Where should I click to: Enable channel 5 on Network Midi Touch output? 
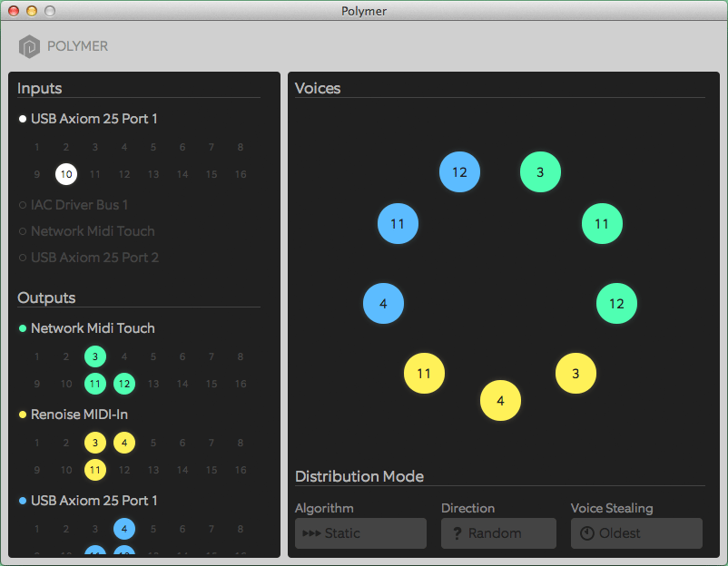(153, 356)
